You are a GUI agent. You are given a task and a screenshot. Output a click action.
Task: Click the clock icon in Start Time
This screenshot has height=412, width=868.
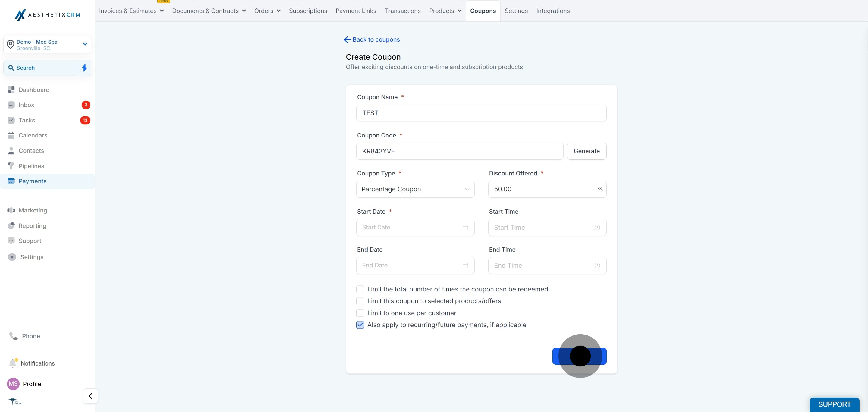click(597, 227)
